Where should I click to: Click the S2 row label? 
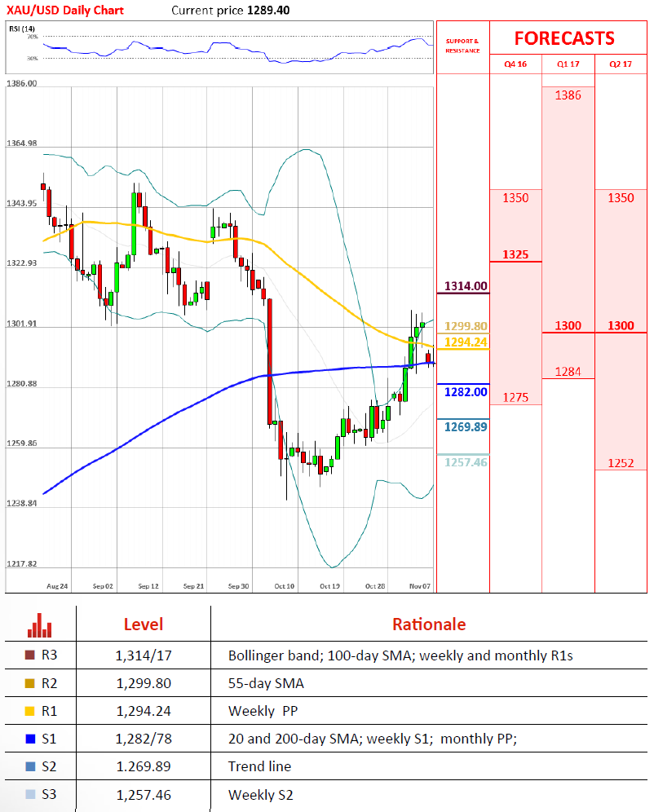(49, 766)
